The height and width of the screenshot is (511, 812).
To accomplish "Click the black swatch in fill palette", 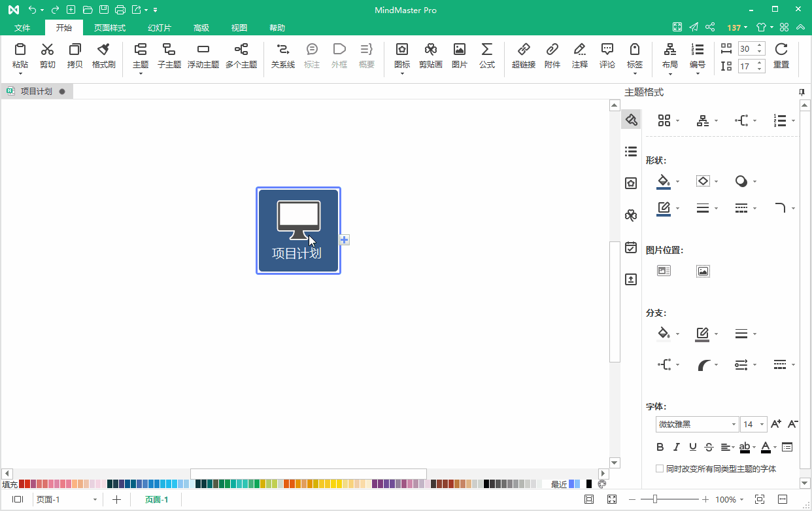I will [x=486, y=484].
